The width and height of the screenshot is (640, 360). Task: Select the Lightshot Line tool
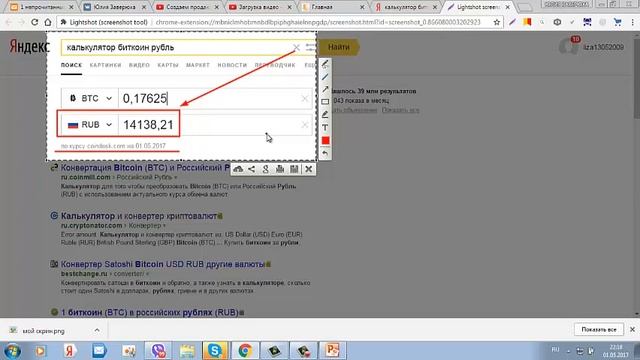tap(325, 77)
